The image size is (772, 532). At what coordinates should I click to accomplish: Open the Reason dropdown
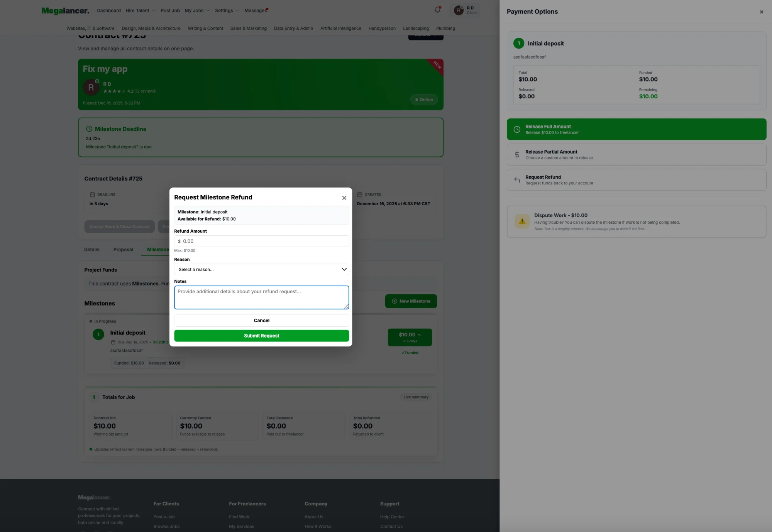261,269
